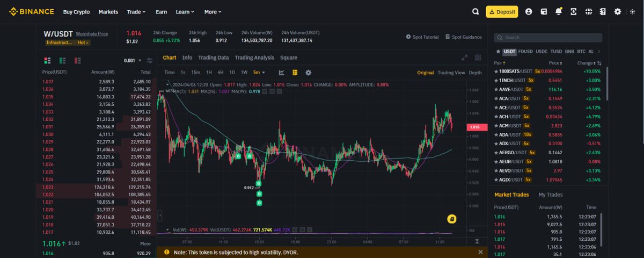The image size is (644, 258).
Task: Select the 1D interval
Action: 232,72
